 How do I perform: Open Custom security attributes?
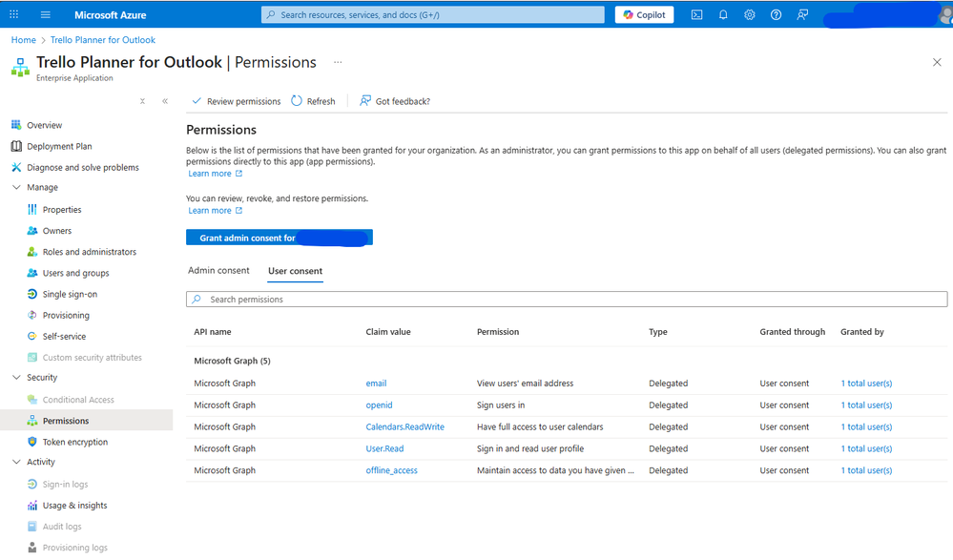92,358
